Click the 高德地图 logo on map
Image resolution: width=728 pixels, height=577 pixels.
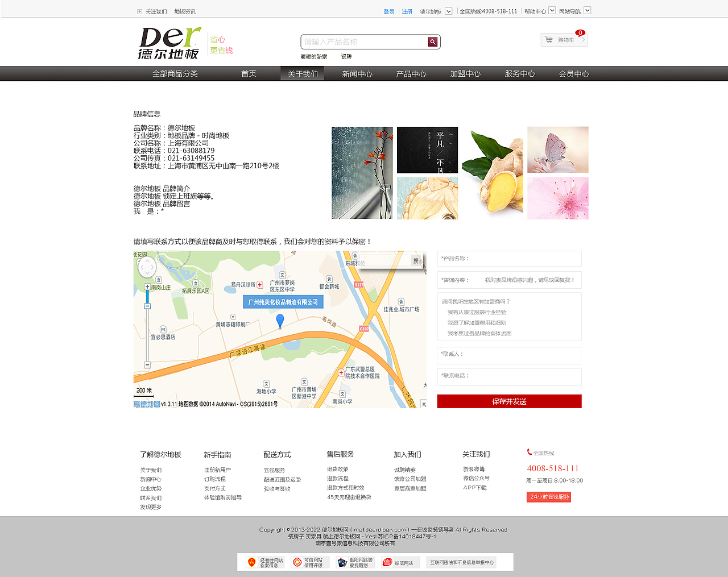[146, 404]
